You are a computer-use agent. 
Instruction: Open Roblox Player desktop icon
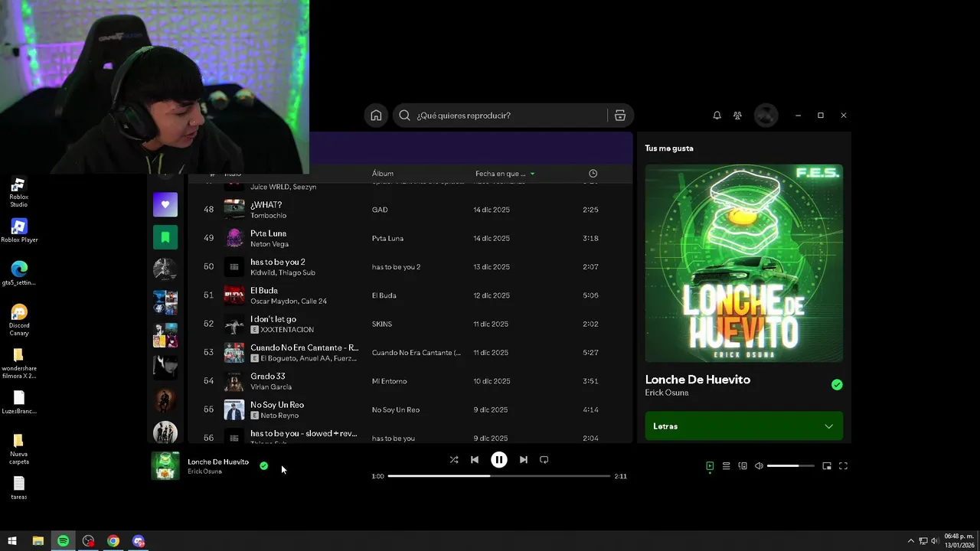coord(19,230)
